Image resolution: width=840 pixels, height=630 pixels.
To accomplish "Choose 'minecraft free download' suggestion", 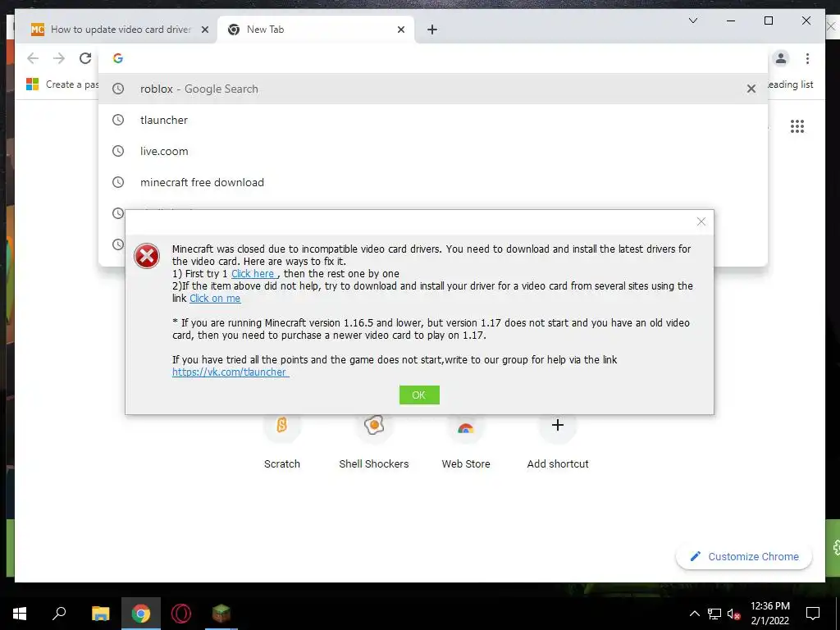I will [433, 182].
